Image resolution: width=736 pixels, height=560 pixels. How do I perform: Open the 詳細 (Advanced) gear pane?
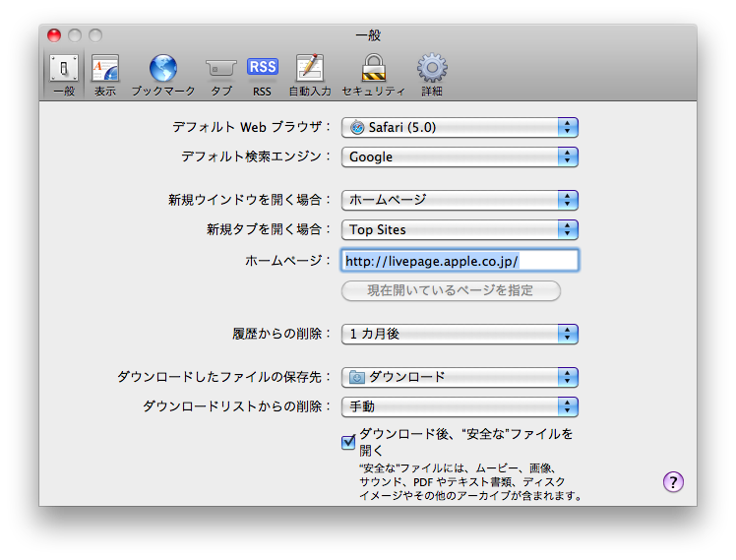coord(432,75)
